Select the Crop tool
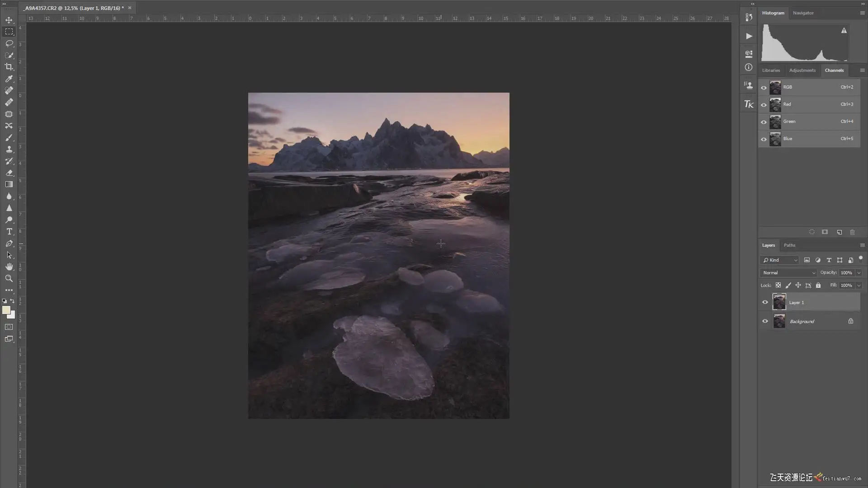Image resolution: width=868 pixels, height=488 pixels. 9,67
